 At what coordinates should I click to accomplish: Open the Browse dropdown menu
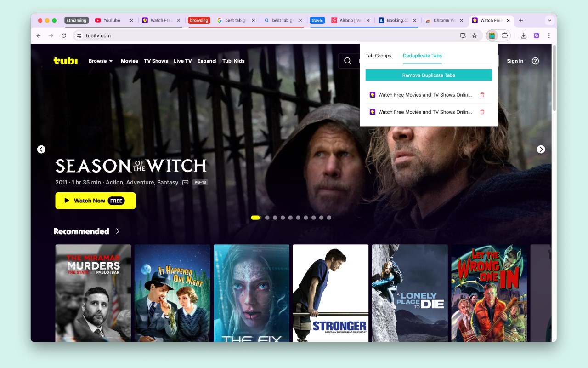[101, 61]
